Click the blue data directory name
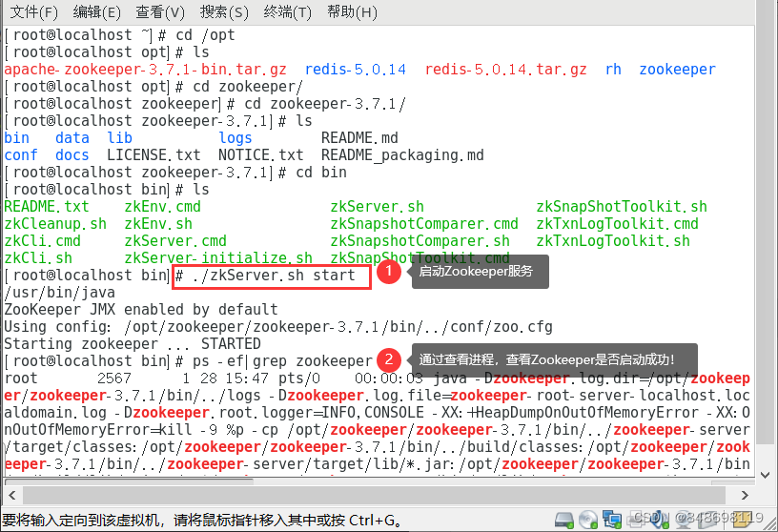Screen dimensions: 778x532 [x=72, y=138]
